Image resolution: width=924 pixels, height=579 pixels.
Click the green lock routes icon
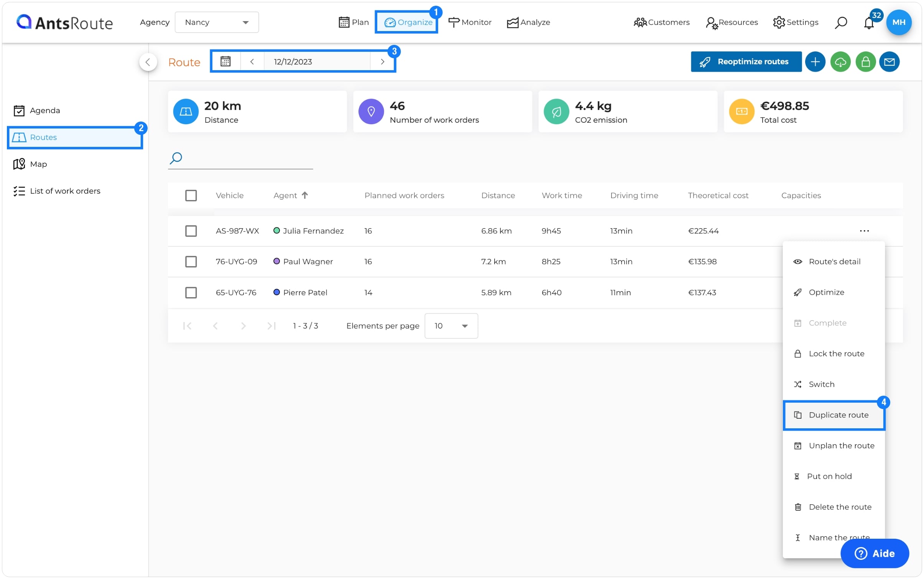click(x=865, y=62)
